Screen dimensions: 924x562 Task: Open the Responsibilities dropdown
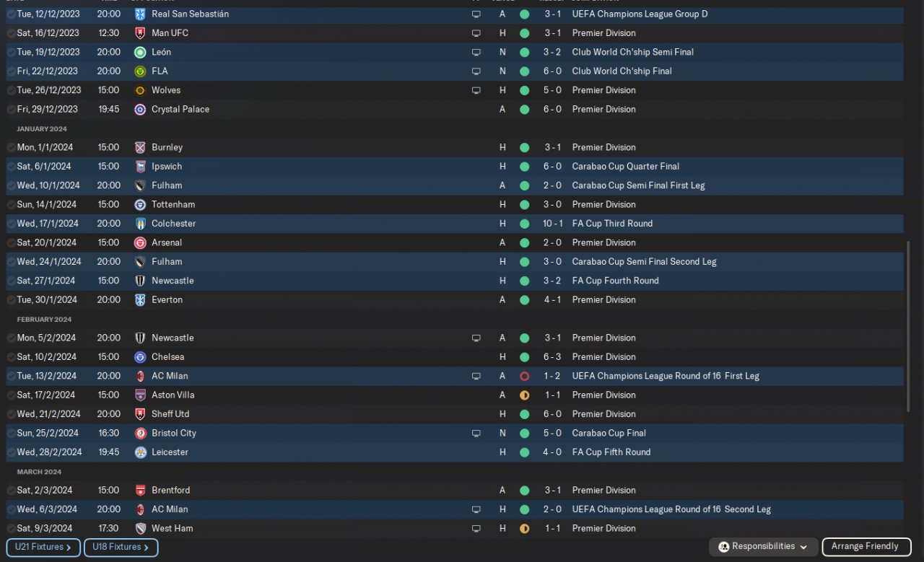tap(763, 547)
